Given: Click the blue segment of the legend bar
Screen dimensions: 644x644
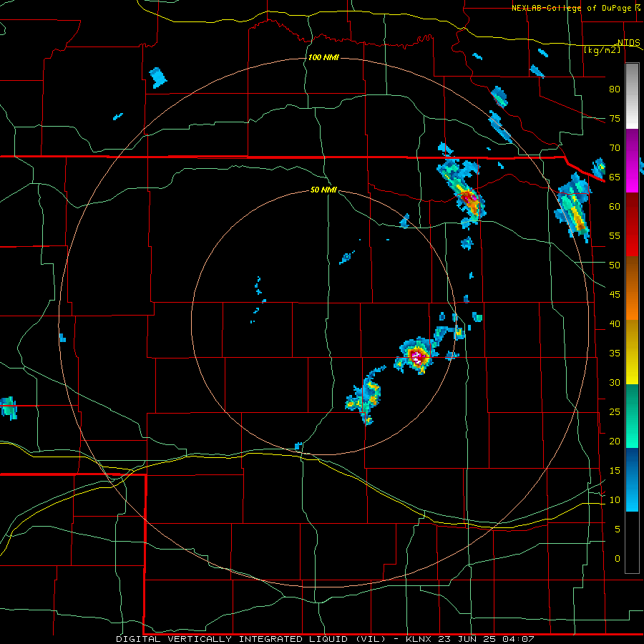Looking at the screenshot, I should tap(632, 479).
